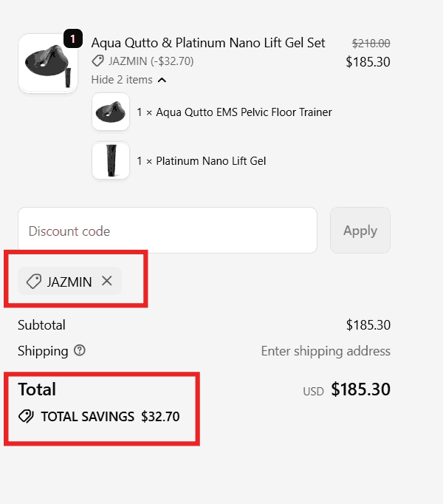Click the JAZMIN applied code label
Image resolution: width=443 pixels, height=504 pixels.
tap(69, 282)
